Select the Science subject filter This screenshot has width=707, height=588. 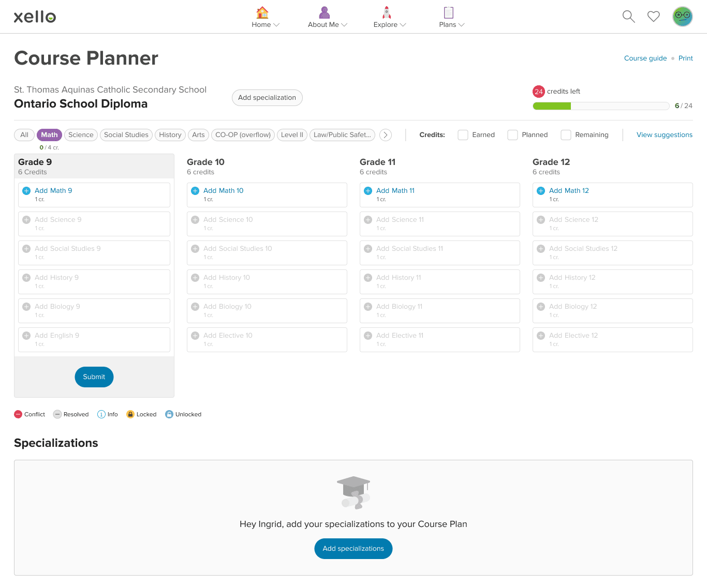click(x=81, y=135)
